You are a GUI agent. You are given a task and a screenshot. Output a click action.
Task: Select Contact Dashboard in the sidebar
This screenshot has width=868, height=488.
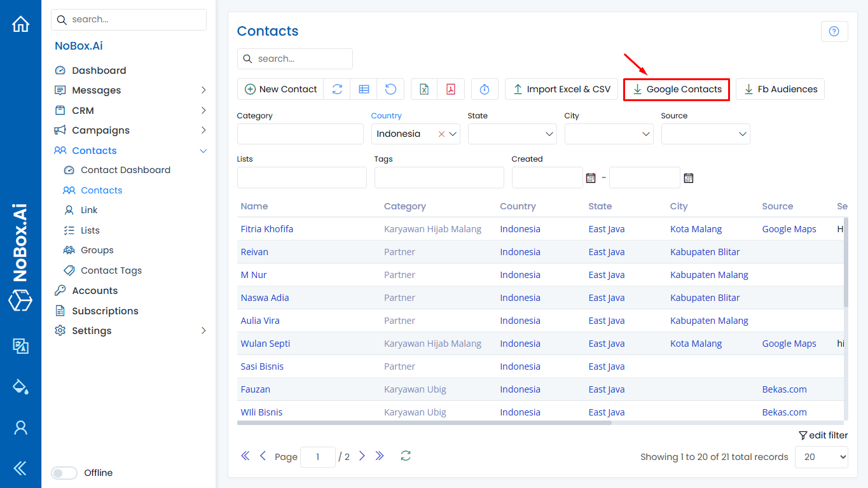click(x=125, y=170)
